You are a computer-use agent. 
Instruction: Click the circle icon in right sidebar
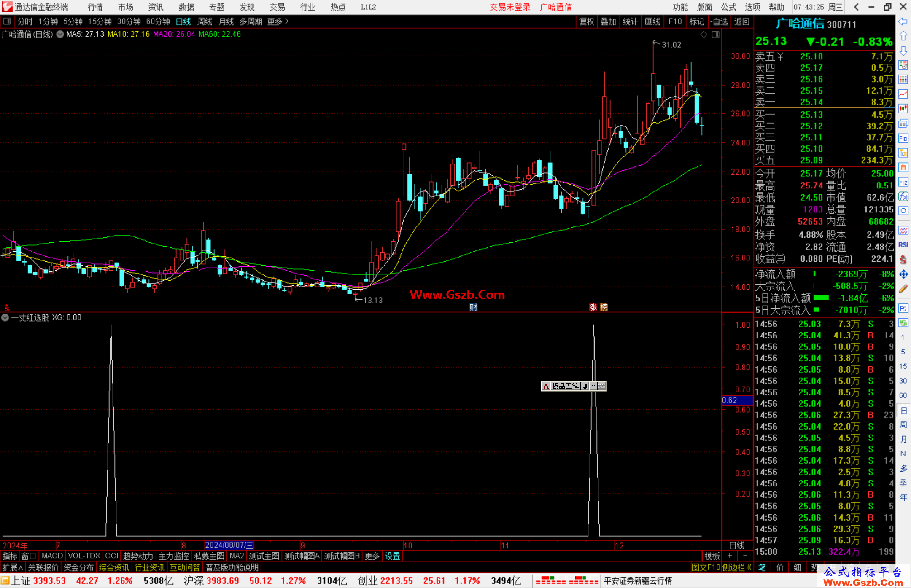(x=903, y=211)
